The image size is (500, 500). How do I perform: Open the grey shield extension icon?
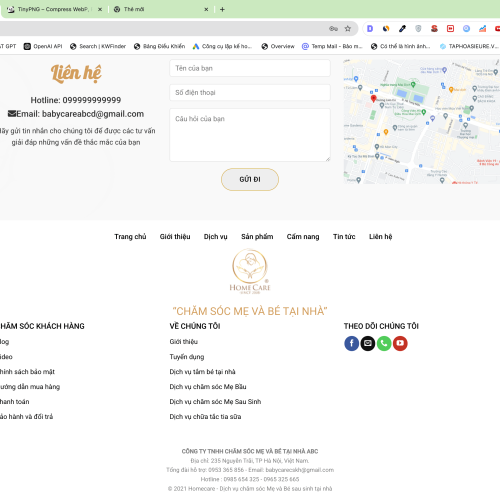click(418, 29)
